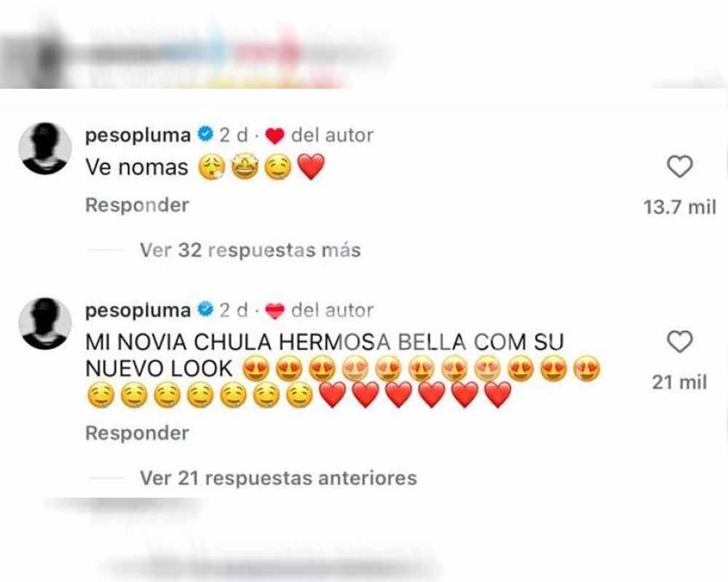Click author's heart icon on "MI NOVIA CHULA" comment
The image size is (728, 582).
(274, 311)
